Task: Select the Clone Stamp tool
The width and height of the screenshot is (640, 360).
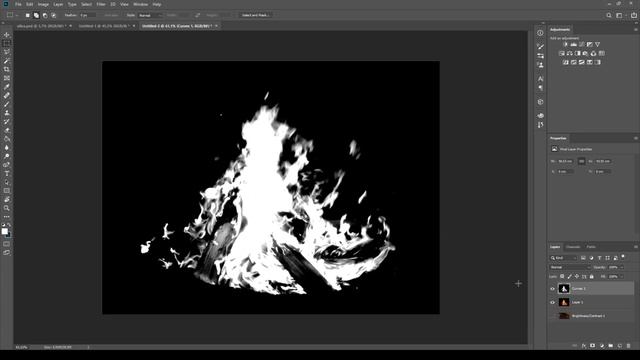Action: pos(7,113)
